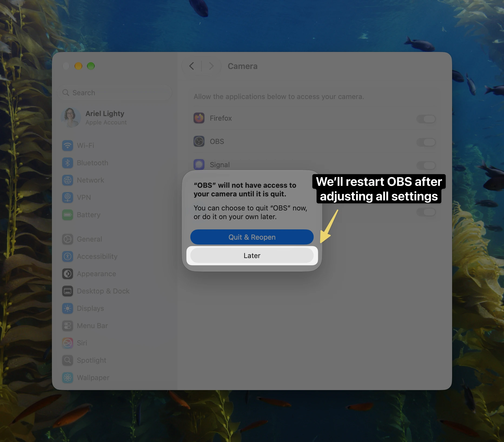Select the Network globe icon
Image resolution: width=504 pixels, height=442 pixels.
[68, 180]
